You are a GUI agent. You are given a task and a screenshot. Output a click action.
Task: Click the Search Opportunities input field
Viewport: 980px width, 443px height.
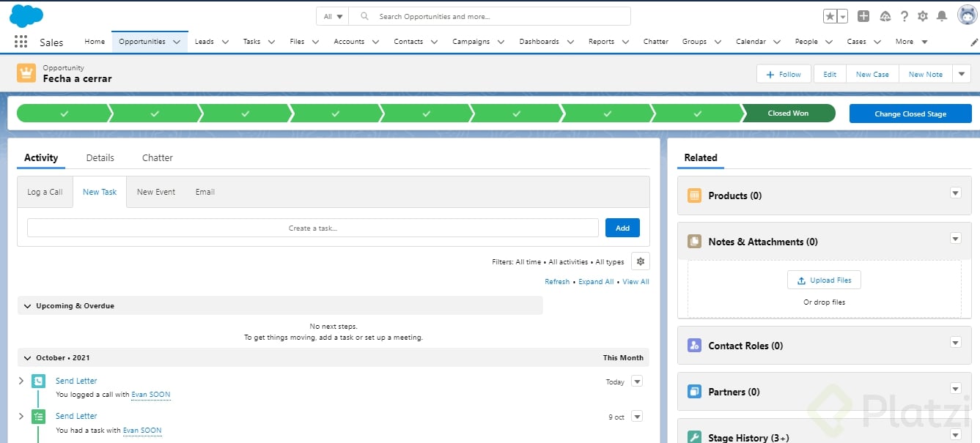pyautogui.click(x=490, y=16)
